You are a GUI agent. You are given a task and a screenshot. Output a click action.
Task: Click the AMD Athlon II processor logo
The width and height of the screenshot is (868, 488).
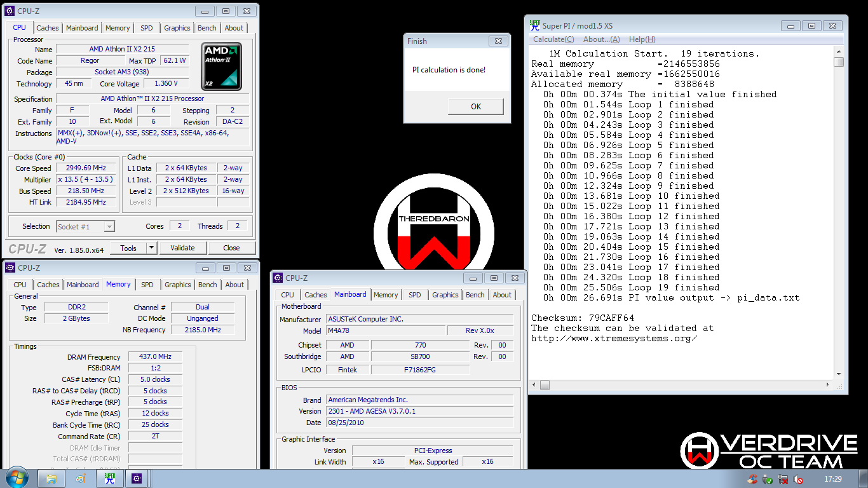pyautogui.click(x=222, y=65)
